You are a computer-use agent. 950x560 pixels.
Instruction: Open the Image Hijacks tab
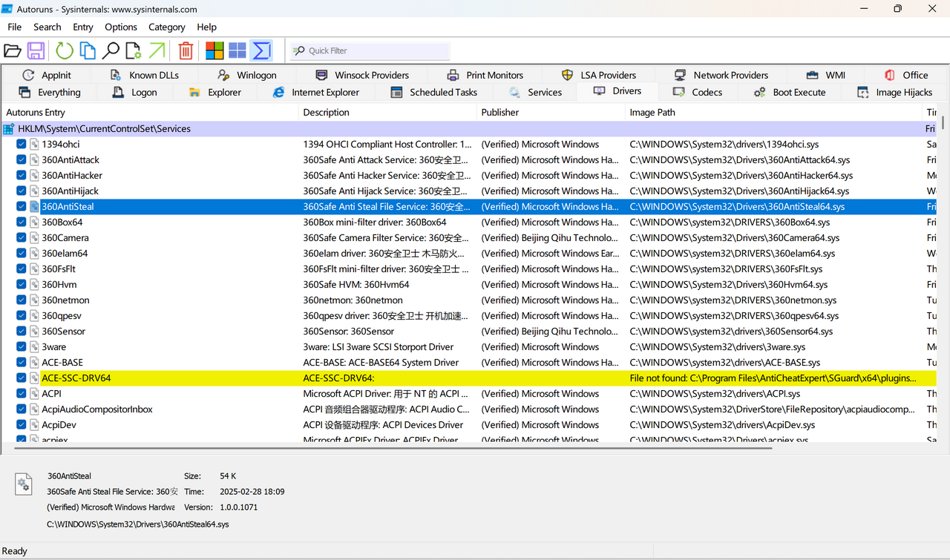pos(894,93)
